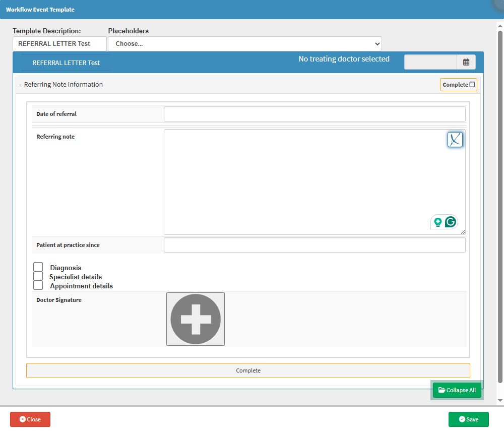
Task: Save the workflow event template
Action: pyautogui.click(x=468, y=419)
